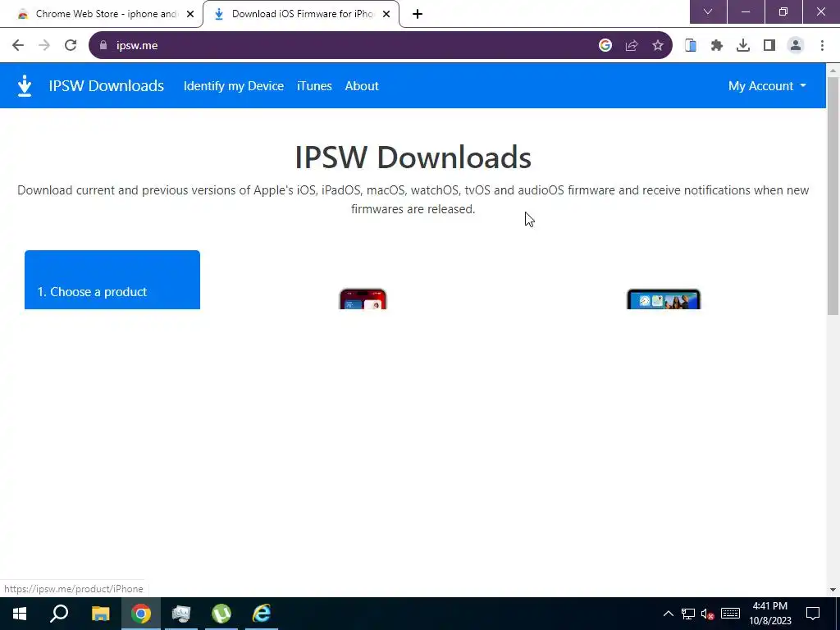Click the IPSW download arrow logo icon
Image resolution: width=840 pixels, height=630 pixels.
[x=25, y=85]
